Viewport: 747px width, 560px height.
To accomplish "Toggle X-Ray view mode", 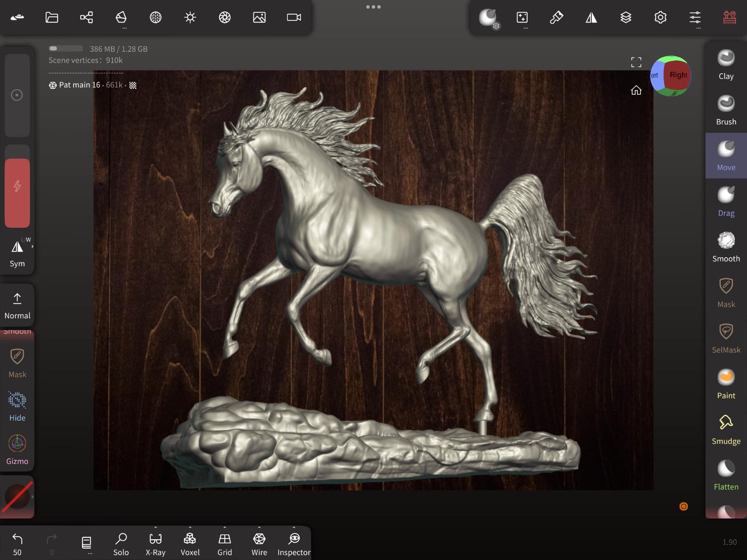I will point(155,544).
